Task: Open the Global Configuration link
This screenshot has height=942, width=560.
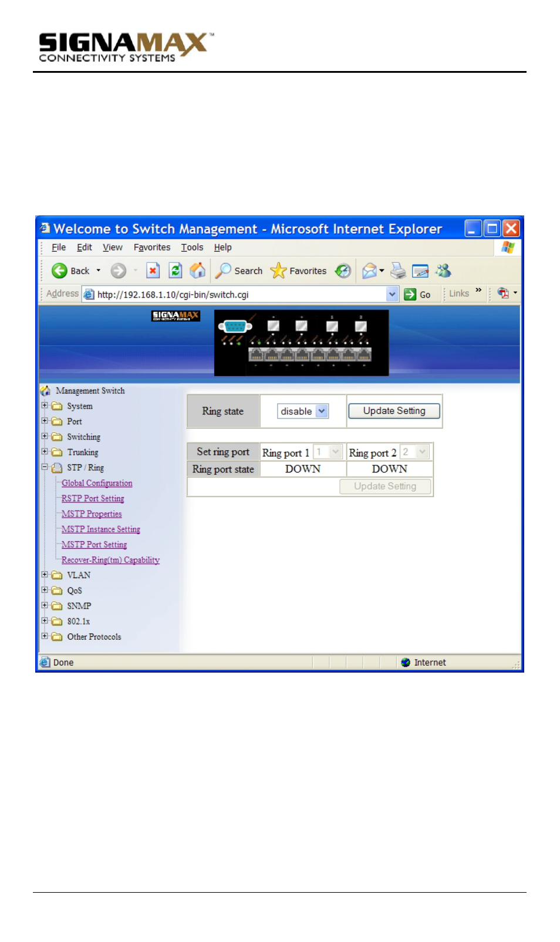Action: (97, 483)
